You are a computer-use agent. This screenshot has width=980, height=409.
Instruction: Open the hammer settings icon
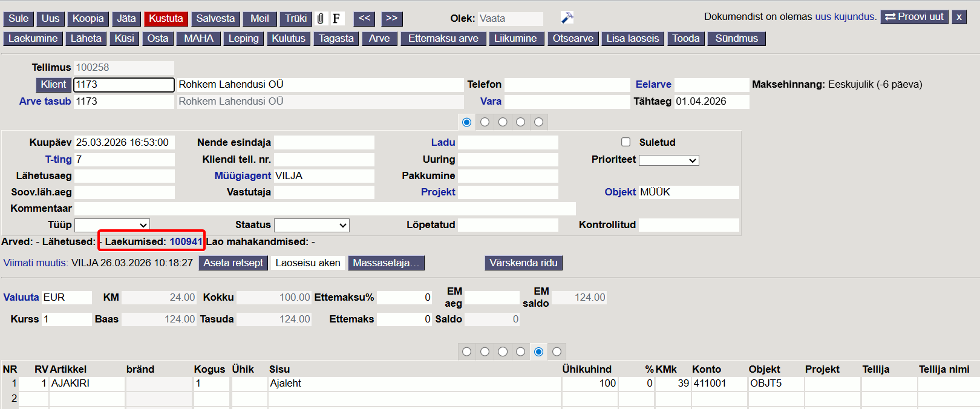click(567, 18)
